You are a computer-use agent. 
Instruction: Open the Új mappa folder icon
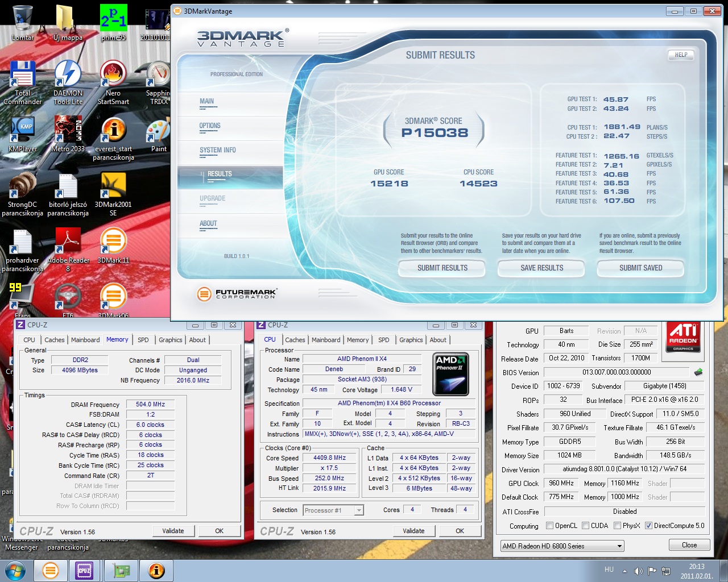click(x=68, y=23)
